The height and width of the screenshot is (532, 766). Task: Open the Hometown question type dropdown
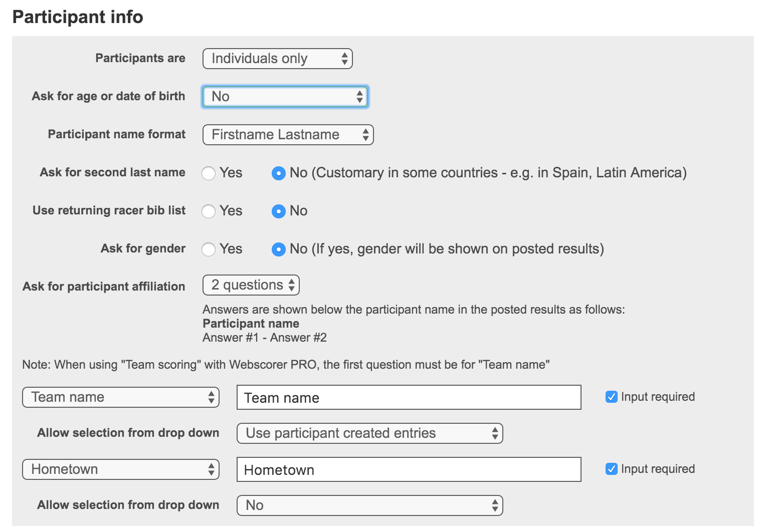tap(121, 469)
